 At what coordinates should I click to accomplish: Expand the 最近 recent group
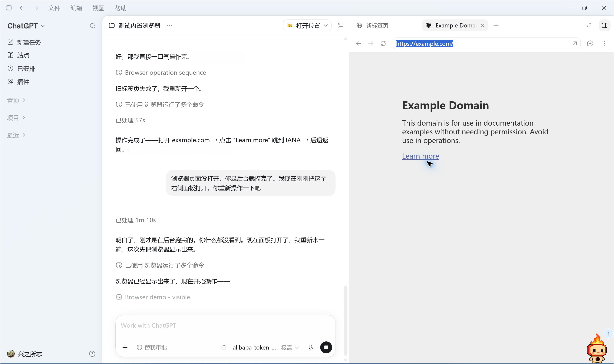(16, 135)
